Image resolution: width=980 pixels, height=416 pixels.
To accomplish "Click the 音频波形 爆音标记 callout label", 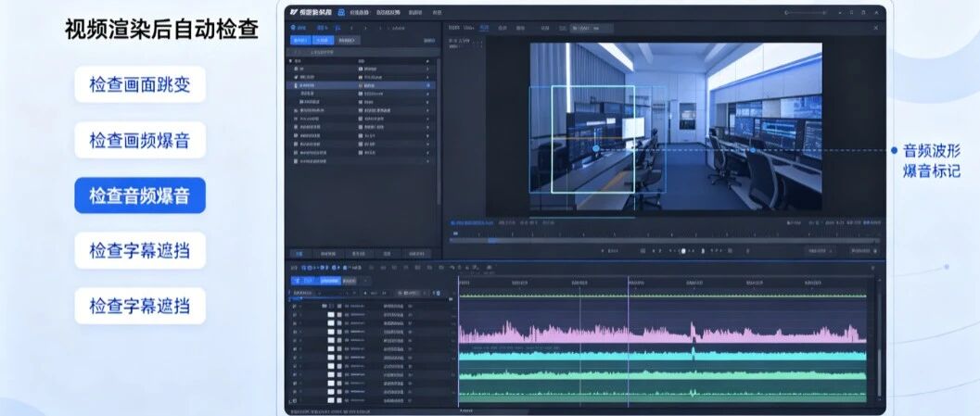I will (x=931, y=160).
